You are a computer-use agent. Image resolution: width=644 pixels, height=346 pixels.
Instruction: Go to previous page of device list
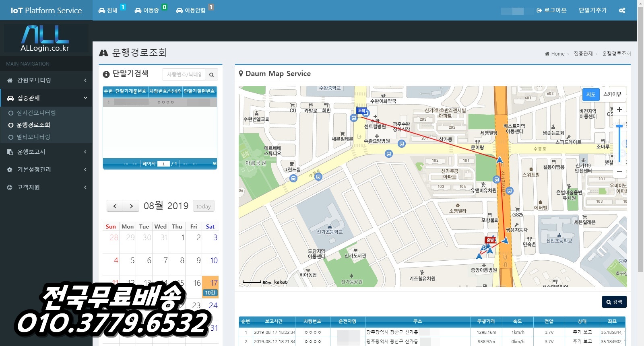click(134, 164)
